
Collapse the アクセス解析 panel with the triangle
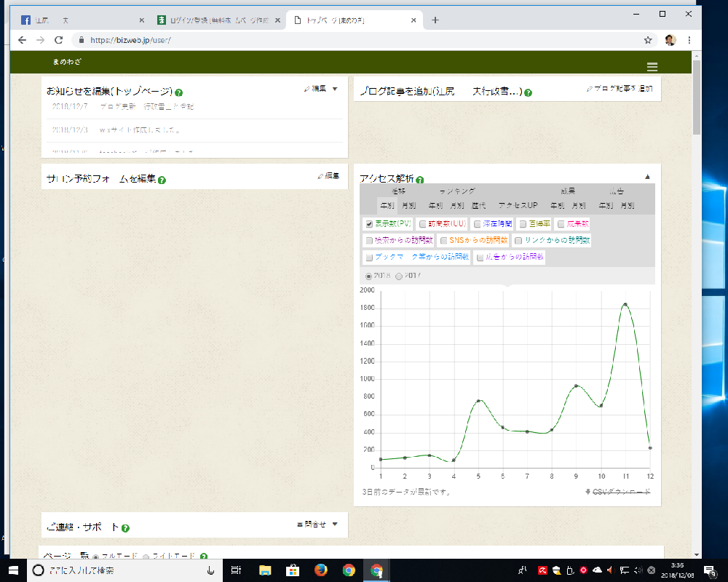(x=647, y=176)
